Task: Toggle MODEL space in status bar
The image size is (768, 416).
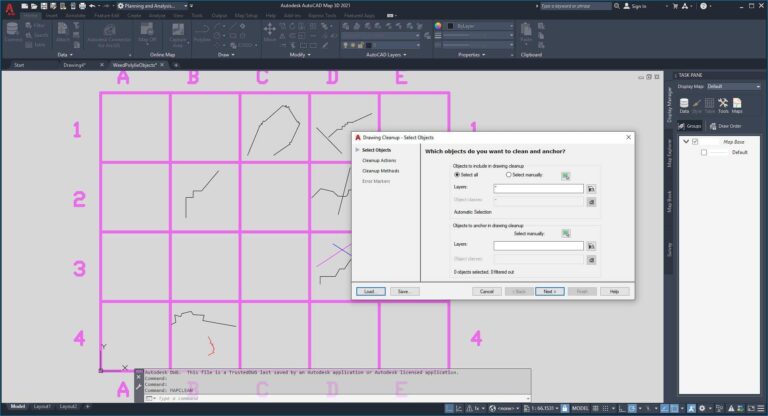Action: coord(580,408)
